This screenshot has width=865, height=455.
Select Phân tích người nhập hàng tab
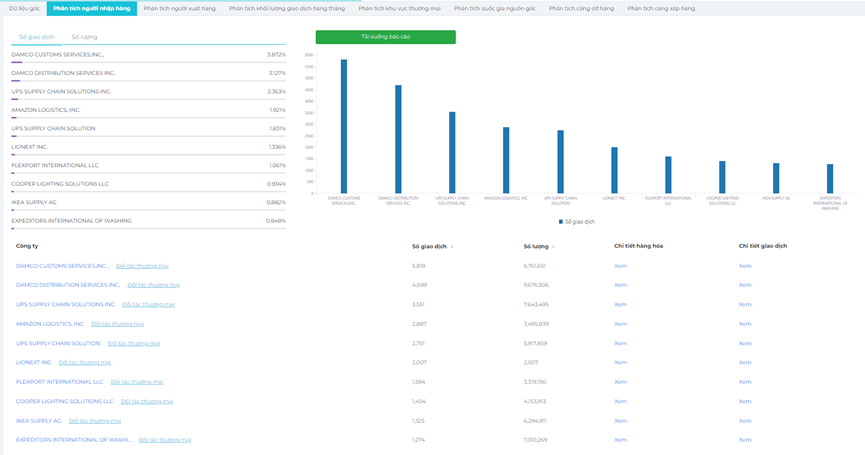point(92,8)
